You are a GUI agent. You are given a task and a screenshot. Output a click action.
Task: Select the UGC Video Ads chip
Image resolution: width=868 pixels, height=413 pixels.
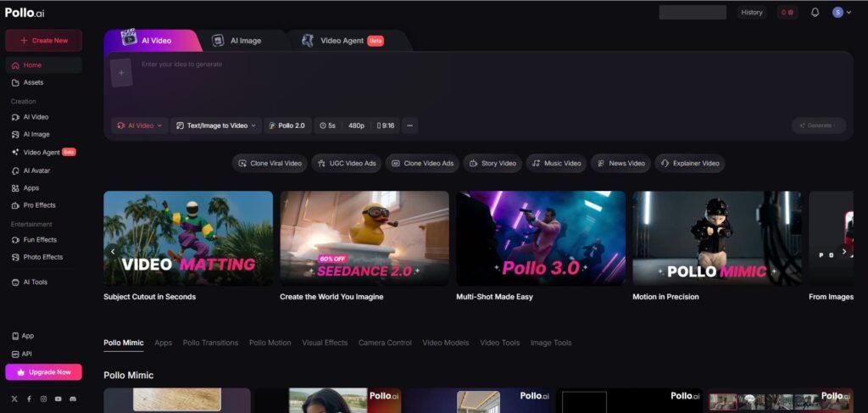coord(347,164)
